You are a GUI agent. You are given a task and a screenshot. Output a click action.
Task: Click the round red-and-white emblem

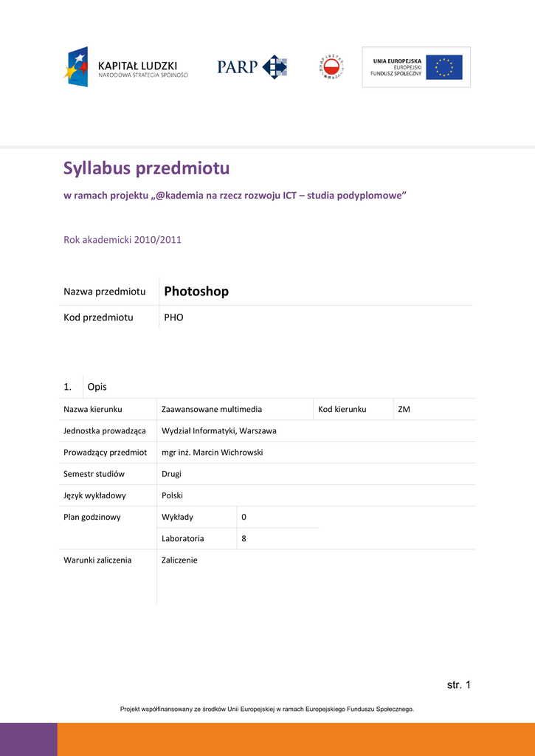tap(331, 67)
